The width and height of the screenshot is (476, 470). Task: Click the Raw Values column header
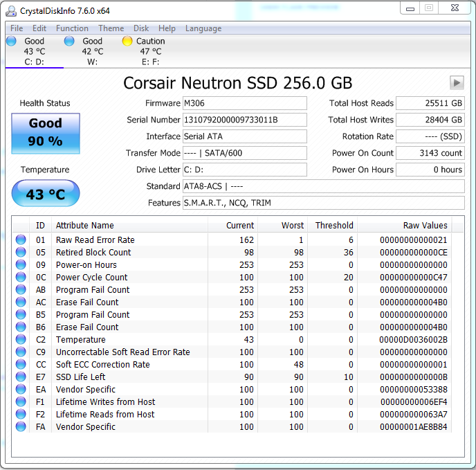coord(425,225)
